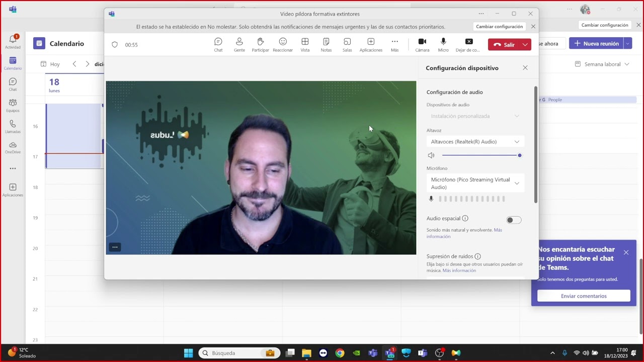
Task: Open Actividad in Teams sidebar
Action: point(13,42)
